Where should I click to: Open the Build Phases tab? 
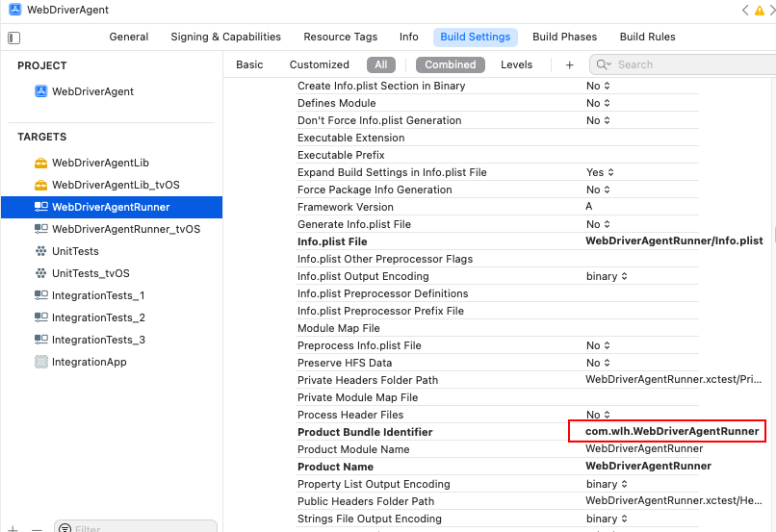pyautogui.click(x=564, y=37)
